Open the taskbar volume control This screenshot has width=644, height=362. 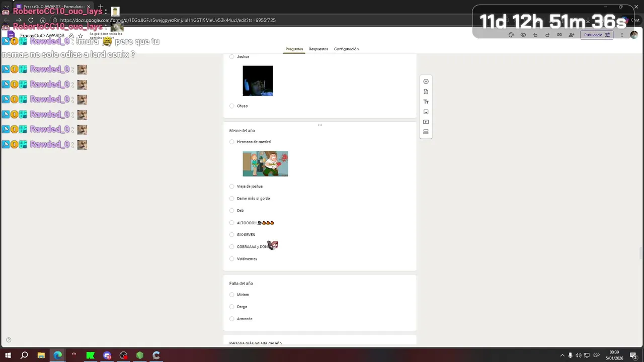[x=578, y=355]
